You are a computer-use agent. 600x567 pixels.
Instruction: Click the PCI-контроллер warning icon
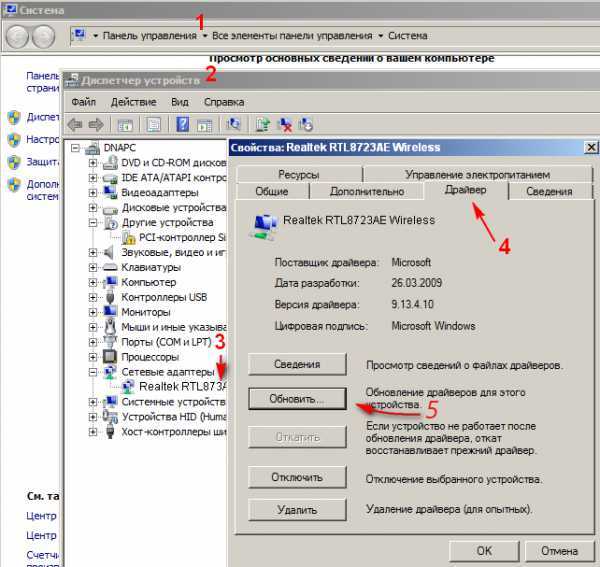pyautogui.click(x=129, y=238)
